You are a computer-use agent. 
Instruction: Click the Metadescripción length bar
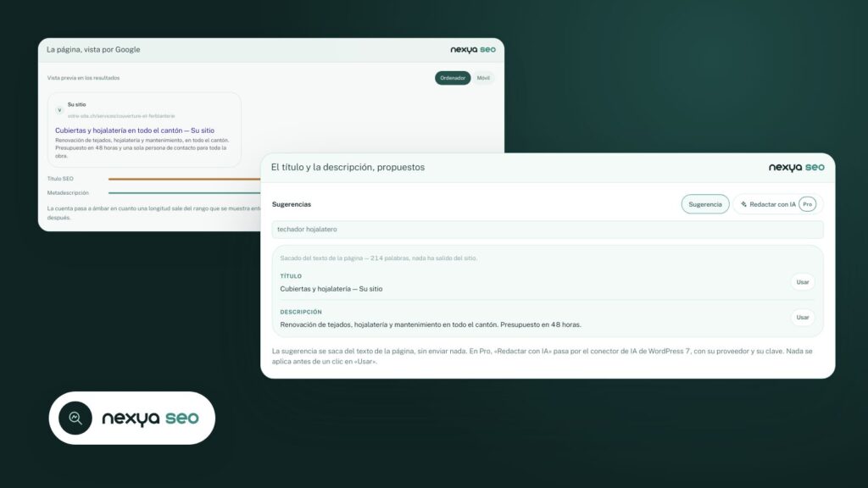(184, 193)
